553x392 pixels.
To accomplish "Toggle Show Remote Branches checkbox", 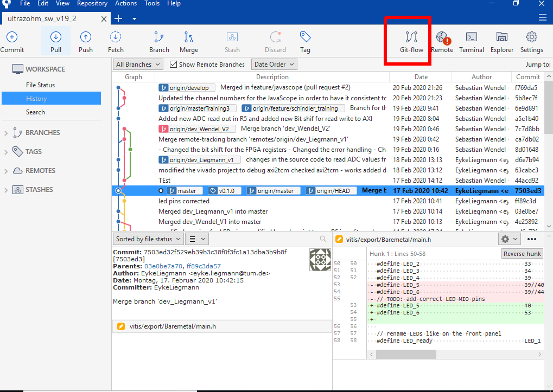I will point(174,65).
